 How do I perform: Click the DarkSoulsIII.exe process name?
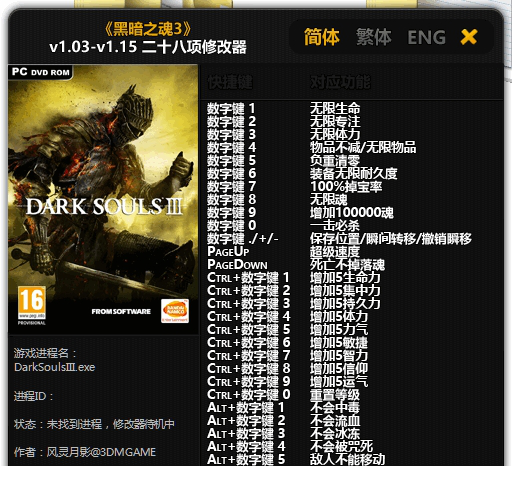[55, 367]
